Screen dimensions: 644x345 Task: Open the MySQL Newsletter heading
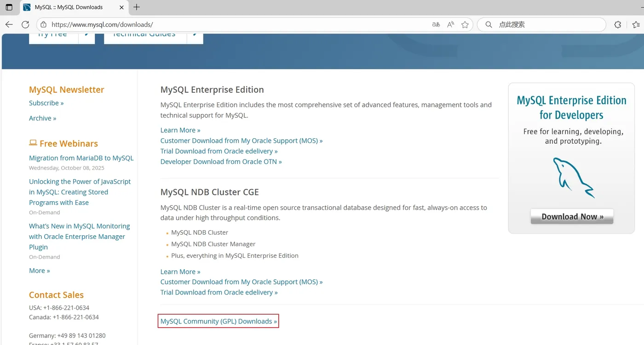(67, 90)
